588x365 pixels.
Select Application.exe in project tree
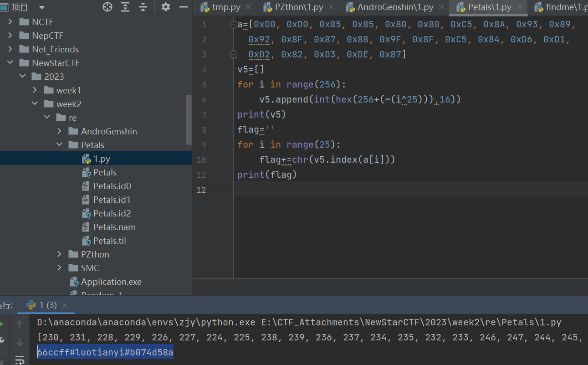click(x=111, y=282)
